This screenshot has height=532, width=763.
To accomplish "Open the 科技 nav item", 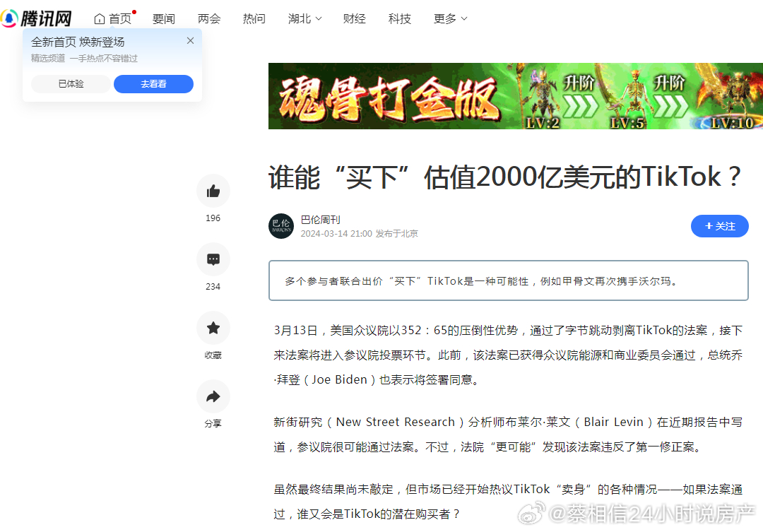I will pyautogui.click(x=399, y=18).
